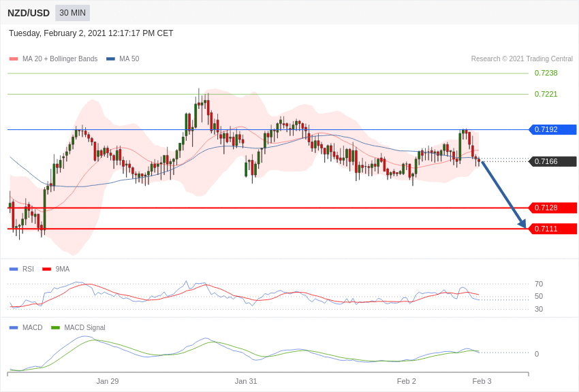Click the MA 50 legend label

click(129, 59)
